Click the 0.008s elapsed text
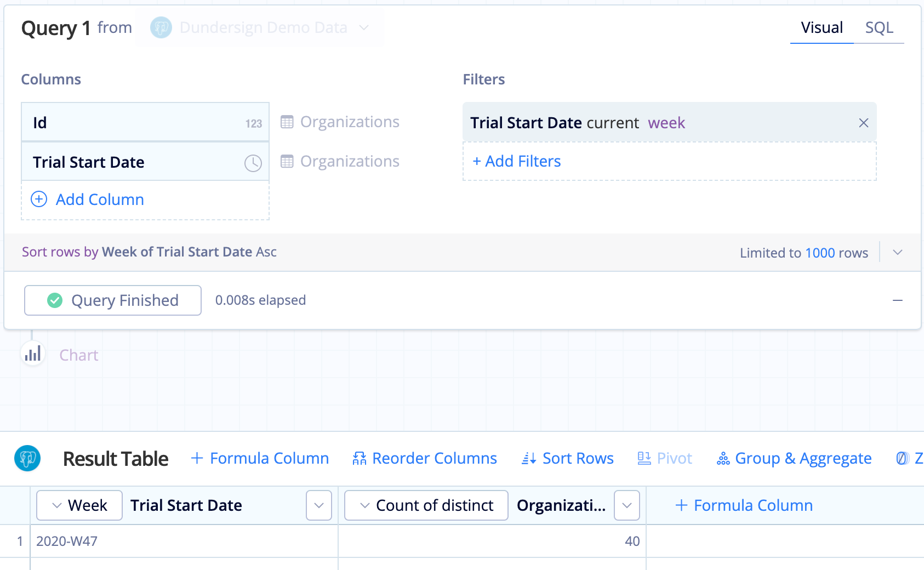The image size is (924, 570). 260,300
